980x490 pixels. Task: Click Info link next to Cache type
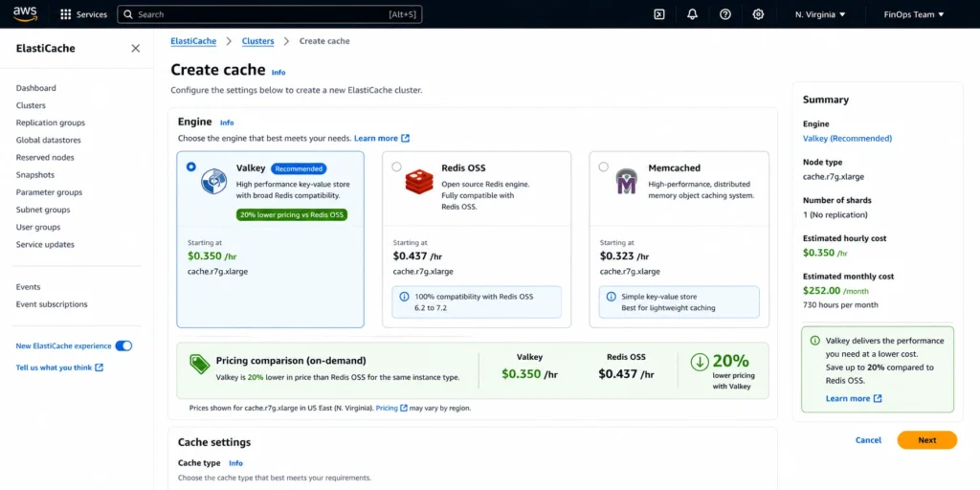pos(235,464)
